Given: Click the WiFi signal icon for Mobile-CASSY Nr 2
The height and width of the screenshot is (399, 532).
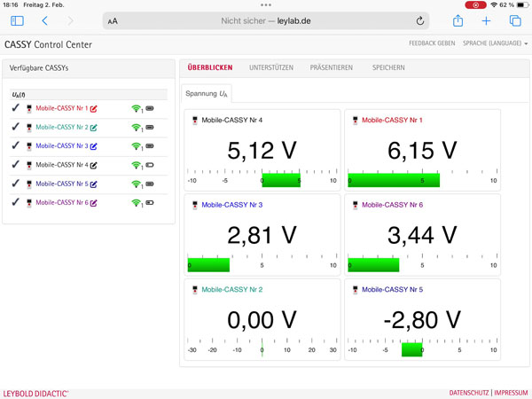Looking at the screenshot, I should click(136, 128).
